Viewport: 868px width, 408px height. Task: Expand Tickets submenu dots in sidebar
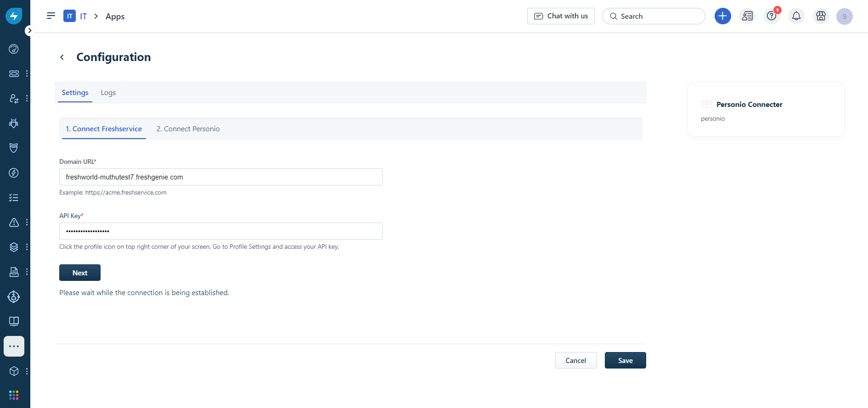click(x=27, y=73)
